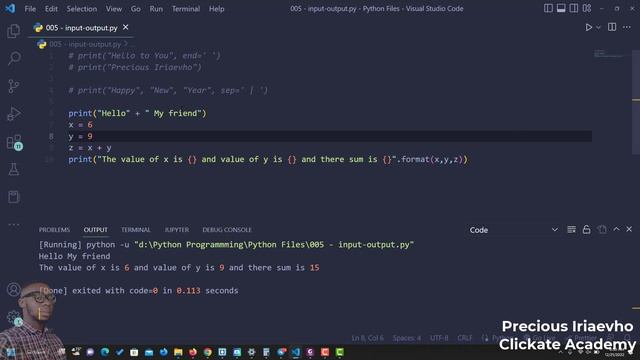Click the editor vertical scrollbar
The height and width of the screenshot is (360, 640).
[x=636, y=102]
